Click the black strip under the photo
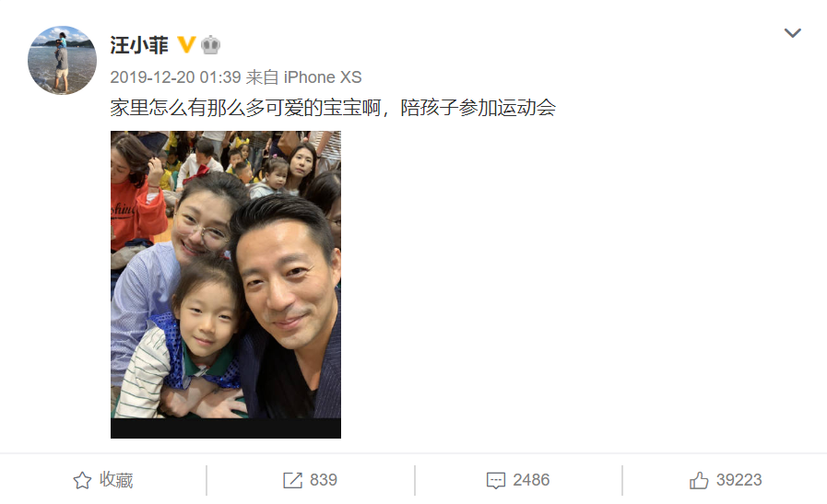The height and width of the screenshot is (504, 827). pos(226,428)
